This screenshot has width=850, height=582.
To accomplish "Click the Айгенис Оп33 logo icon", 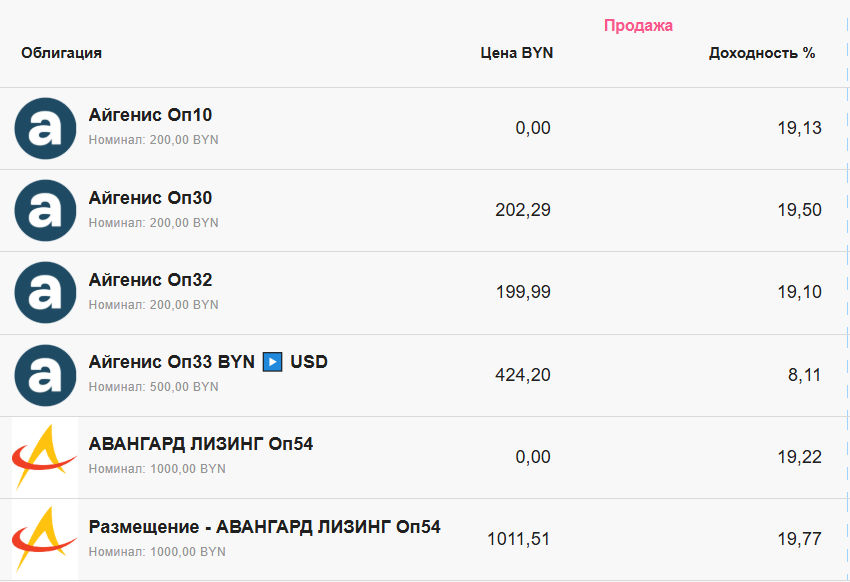I will click(x=45, y=375).
